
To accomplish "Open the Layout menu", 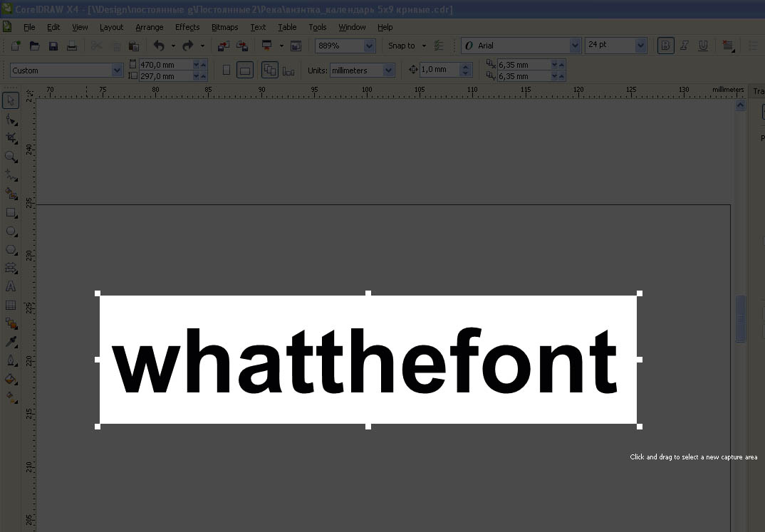I will pos(111,27).
